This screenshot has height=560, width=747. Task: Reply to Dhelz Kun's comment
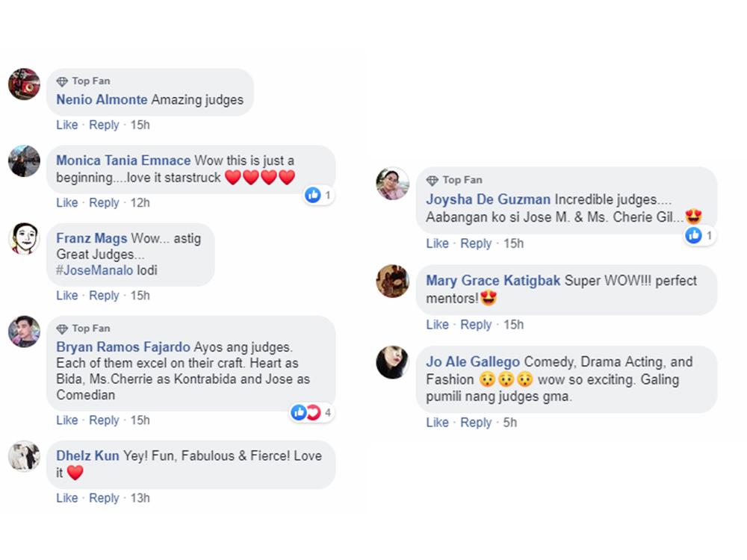tap(104, 498)
